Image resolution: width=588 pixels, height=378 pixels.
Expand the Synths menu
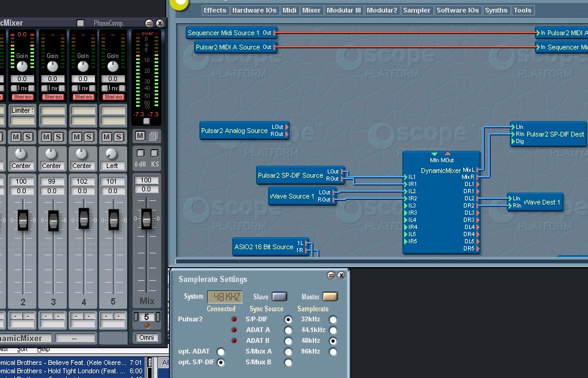coord(495,10)
